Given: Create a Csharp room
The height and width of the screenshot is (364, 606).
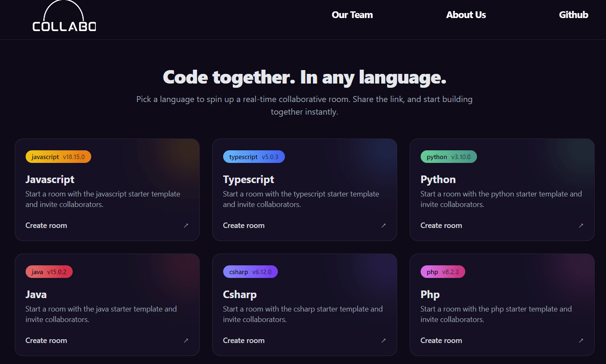Looking at the screenshot, I should (244, 340).
